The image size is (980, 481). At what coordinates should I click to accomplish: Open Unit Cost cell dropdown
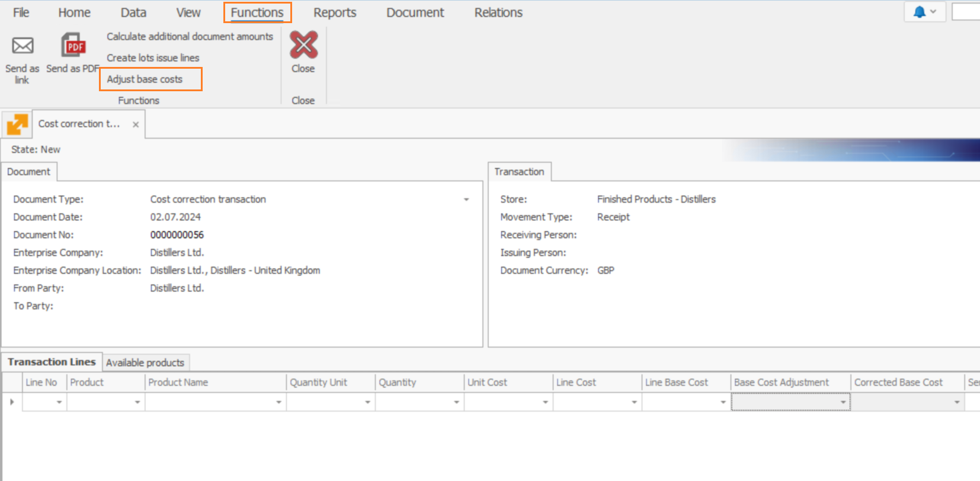point(545,402)
